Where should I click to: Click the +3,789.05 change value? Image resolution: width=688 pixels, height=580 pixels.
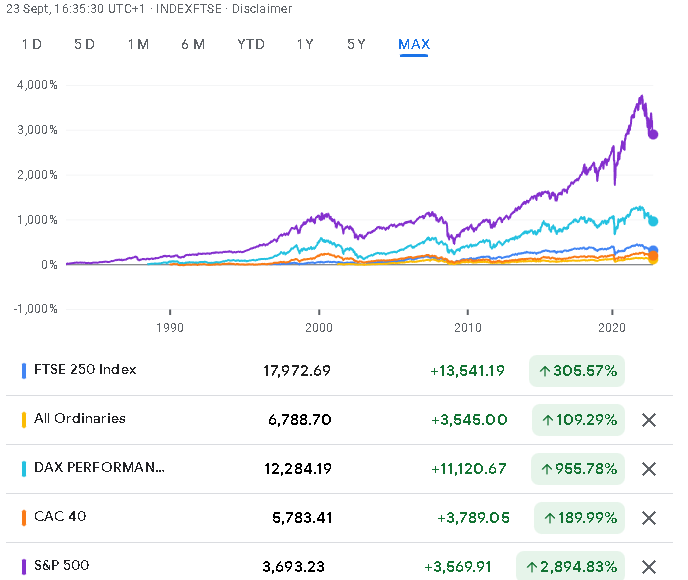tap(473, 518)
